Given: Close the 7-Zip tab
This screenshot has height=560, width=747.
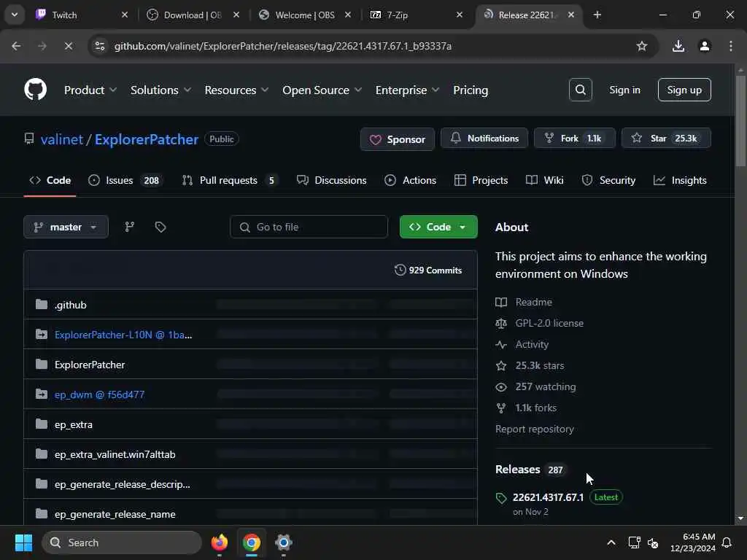Looking at the screenshot, I should pyautogui.click(x=460, y=15).
